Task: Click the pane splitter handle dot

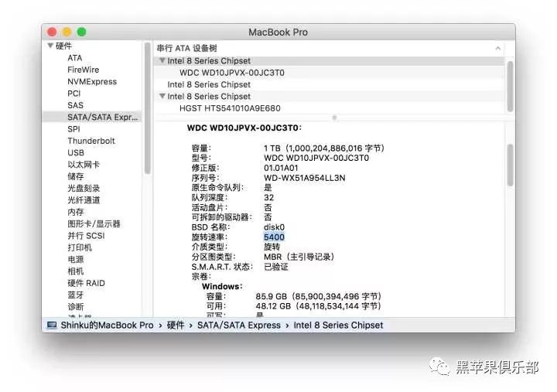Action: click(334, 118)
